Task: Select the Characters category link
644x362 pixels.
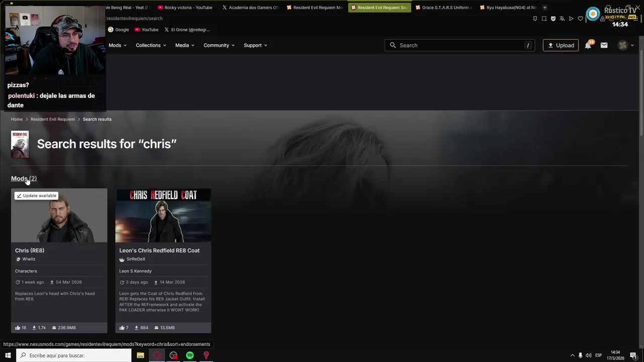Action: click(26, 271)
